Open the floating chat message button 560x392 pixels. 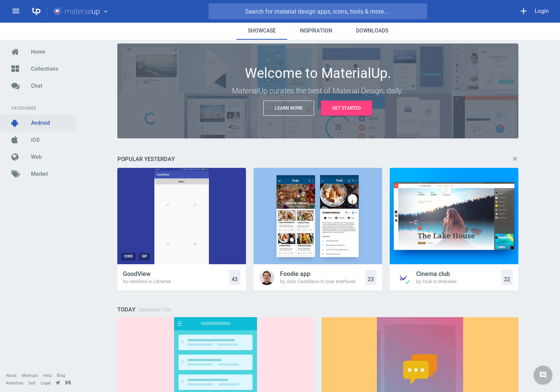(543, 375)
